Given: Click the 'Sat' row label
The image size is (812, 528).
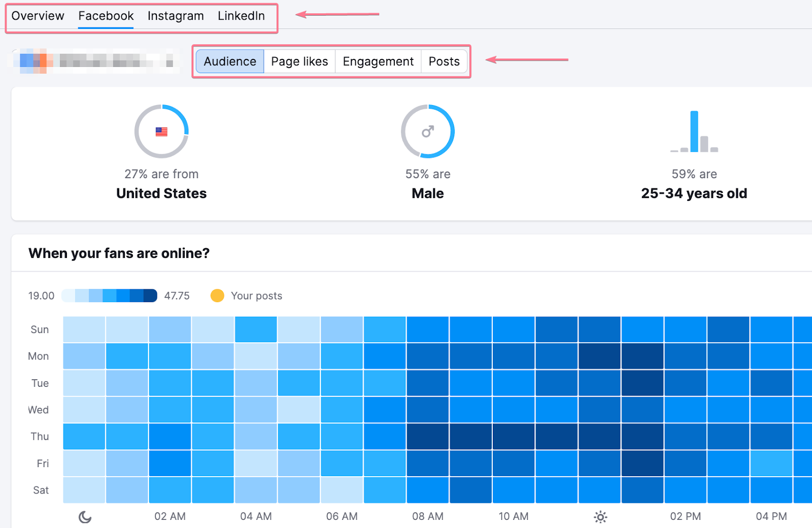Looking at the screenshot, I should coord(41,490).
